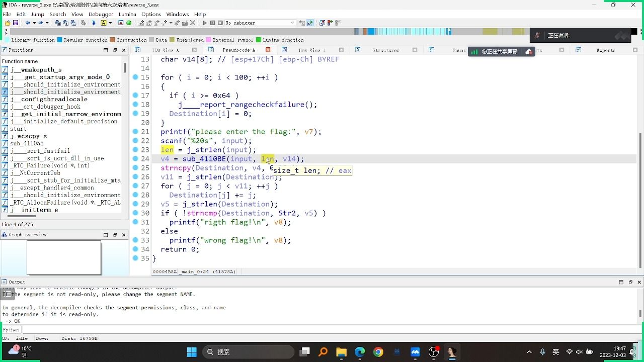Screen dimensions: 644x362
Task: Click the toolbar X delete icon
Action: click(192, 23)
